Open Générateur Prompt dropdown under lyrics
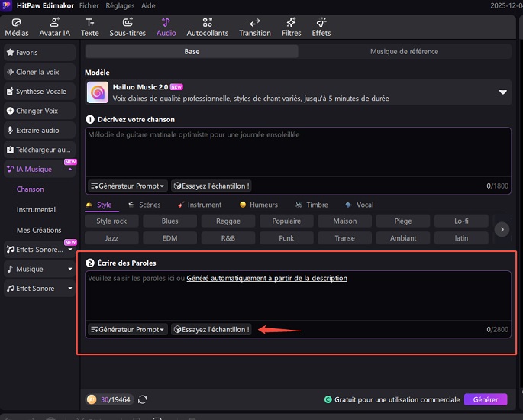 (x=127, y=329)
